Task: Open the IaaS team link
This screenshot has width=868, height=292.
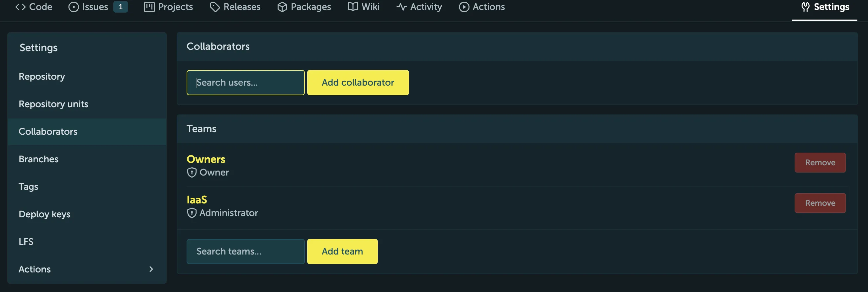Action: point(197,200)
